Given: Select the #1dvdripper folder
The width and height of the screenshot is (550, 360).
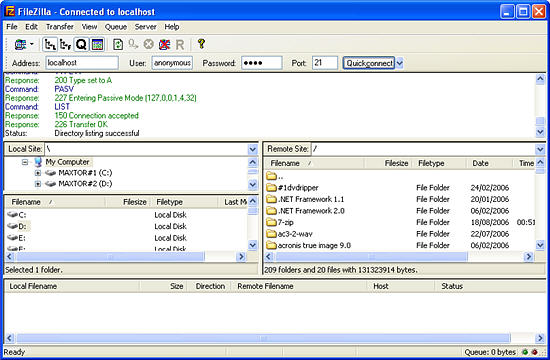Looking at the screenshot, I should pyautogui.click(x=298, y=188).
